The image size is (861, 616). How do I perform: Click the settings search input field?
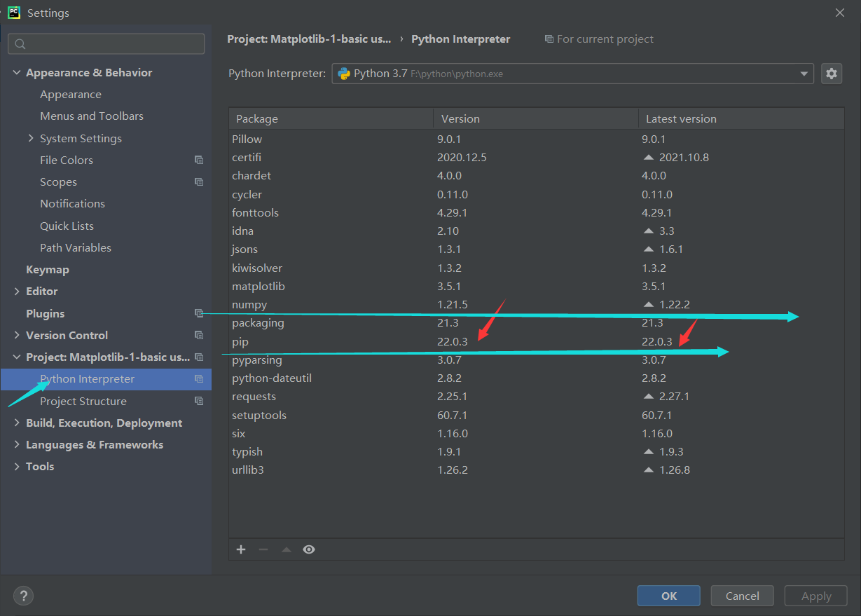[x=106, y=44]
